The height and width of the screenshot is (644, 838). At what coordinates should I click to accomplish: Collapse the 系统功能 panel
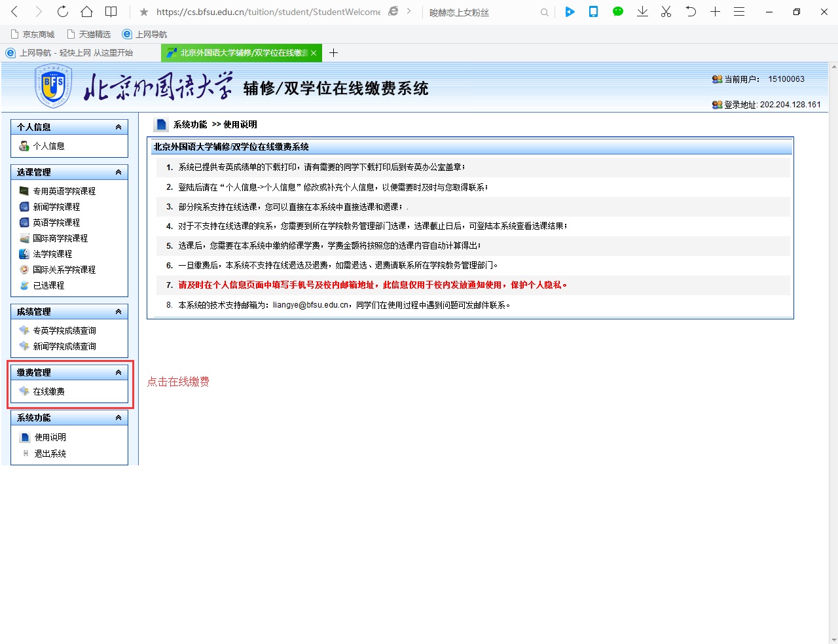[x=118, y=418]
